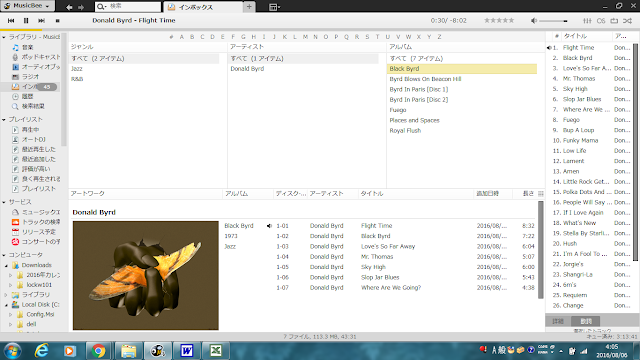
Task: Select the インボックス tab
Action: [203, 7]
